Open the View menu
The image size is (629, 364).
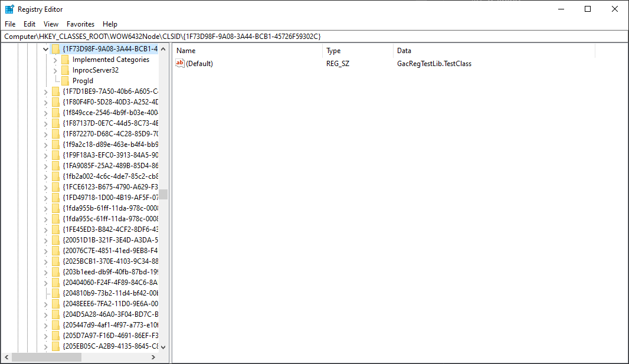tap(51, 24)
